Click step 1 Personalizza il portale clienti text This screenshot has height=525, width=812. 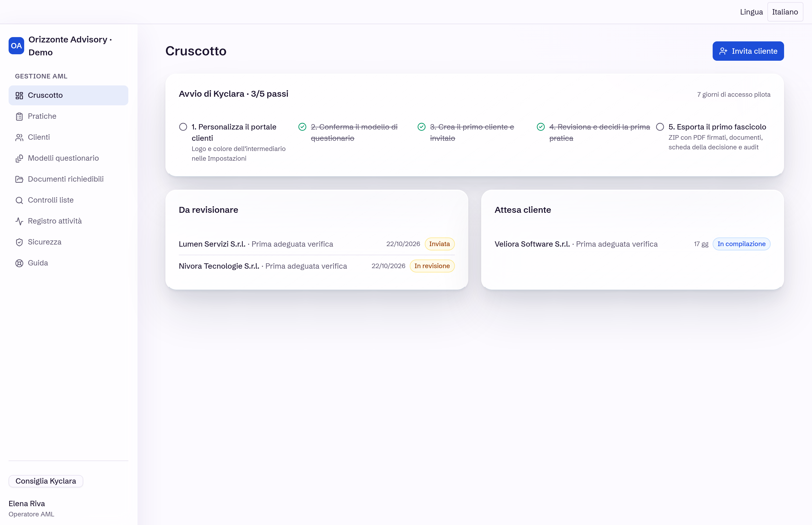(234, 133)
